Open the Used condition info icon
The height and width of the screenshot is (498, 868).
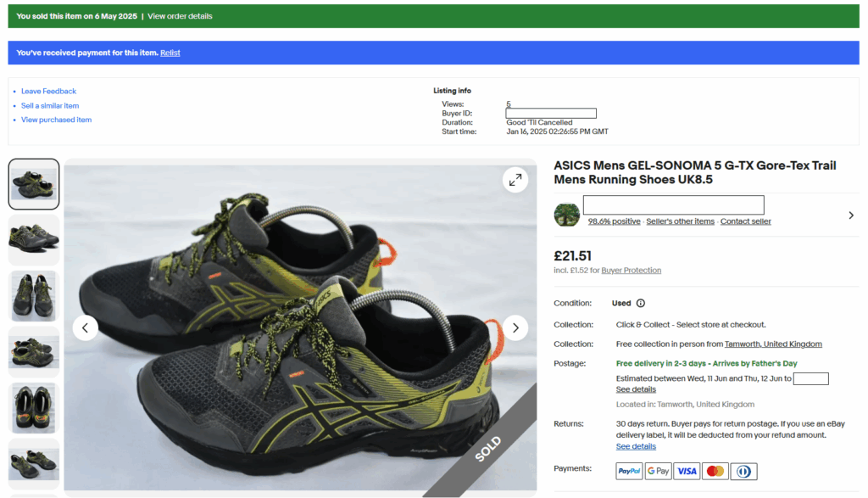[641, 303]
